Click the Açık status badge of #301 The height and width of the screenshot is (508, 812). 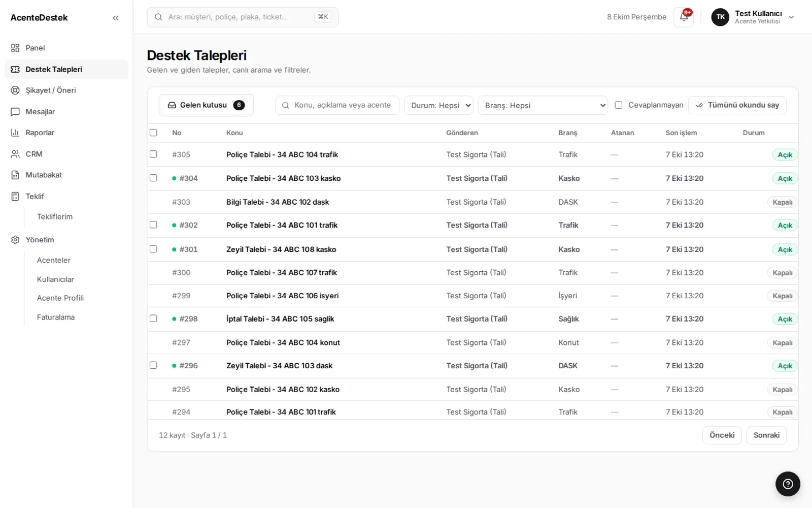(x=785, y=249)
